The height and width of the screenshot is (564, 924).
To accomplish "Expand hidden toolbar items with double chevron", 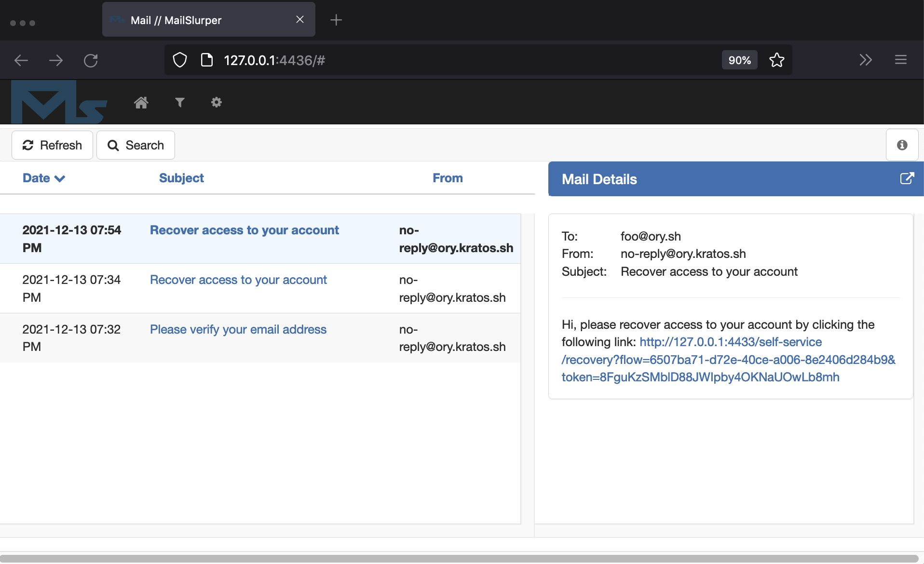I will [865, 60].
